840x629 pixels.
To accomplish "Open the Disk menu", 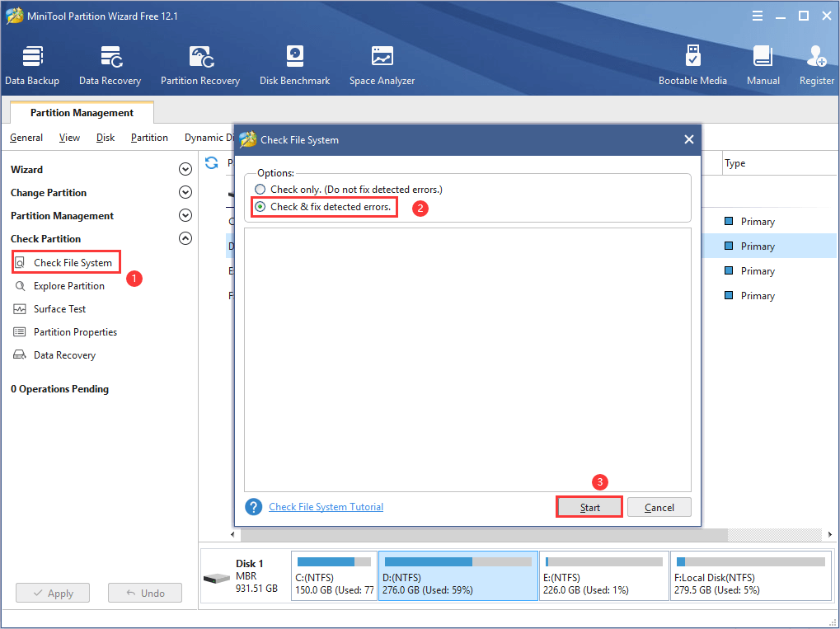I will (106, 138).
